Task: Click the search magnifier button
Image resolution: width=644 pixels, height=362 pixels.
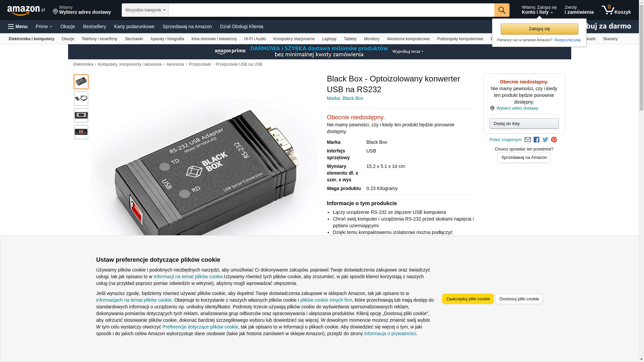Action: pos(502,10)
